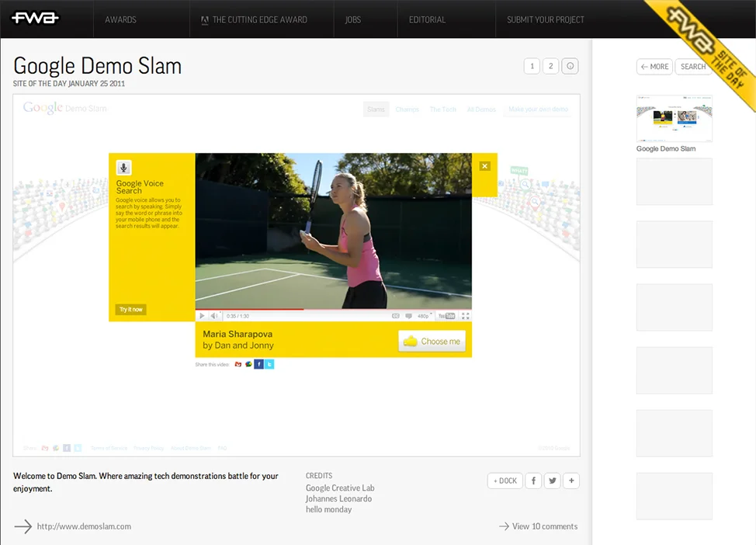Enter fullscreen with the expand icon
Image resolution: width=756 pixels, height=545 pixels.
point(465,316)
